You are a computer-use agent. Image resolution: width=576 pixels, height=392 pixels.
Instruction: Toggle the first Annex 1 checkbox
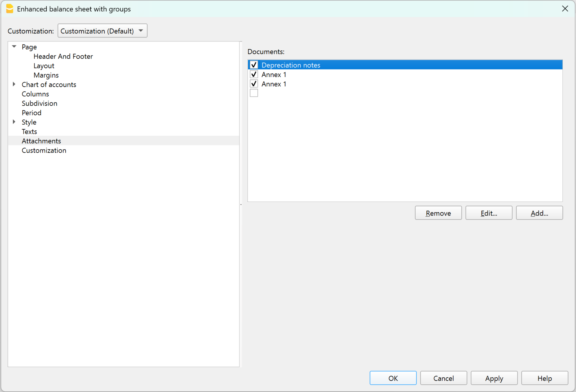(x=254, y=74)
